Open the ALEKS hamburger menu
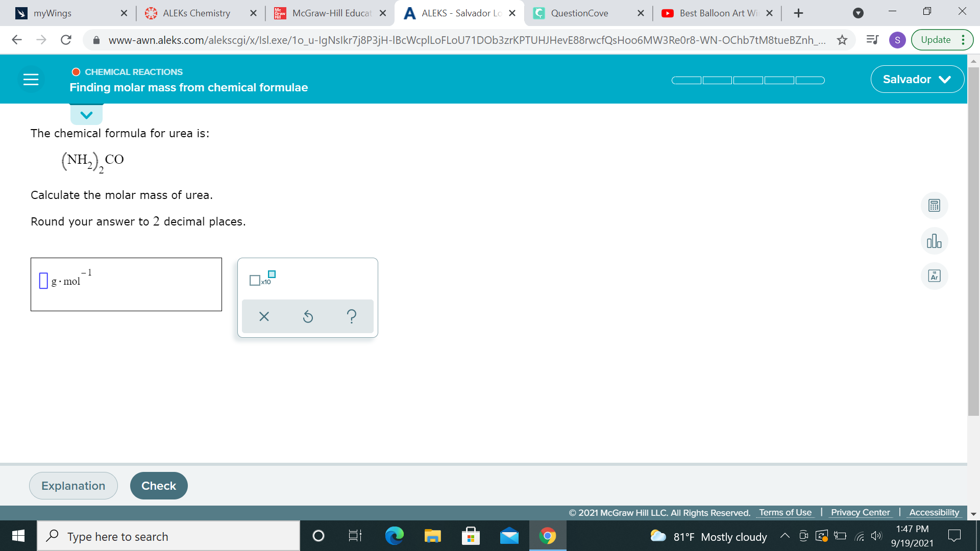Image resolution: width=980 pixels, height=551 pixels. point(31,80)
